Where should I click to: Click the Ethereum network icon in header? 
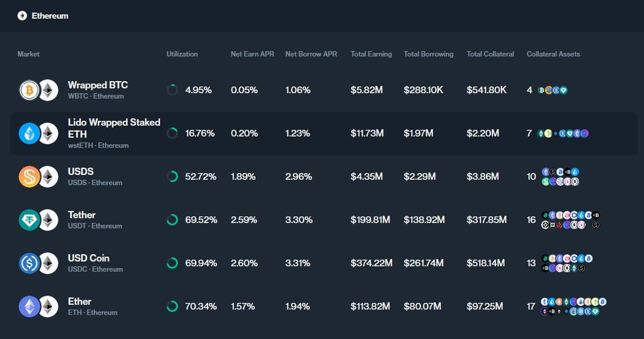click(x=22, y=16)
